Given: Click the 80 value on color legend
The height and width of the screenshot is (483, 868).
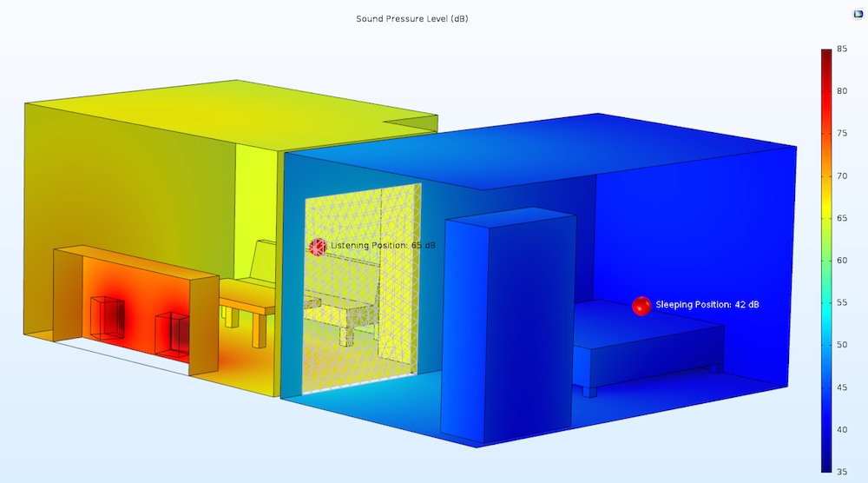Looking at the screenshot, I should pyautogui.click(x=841, y=91).
